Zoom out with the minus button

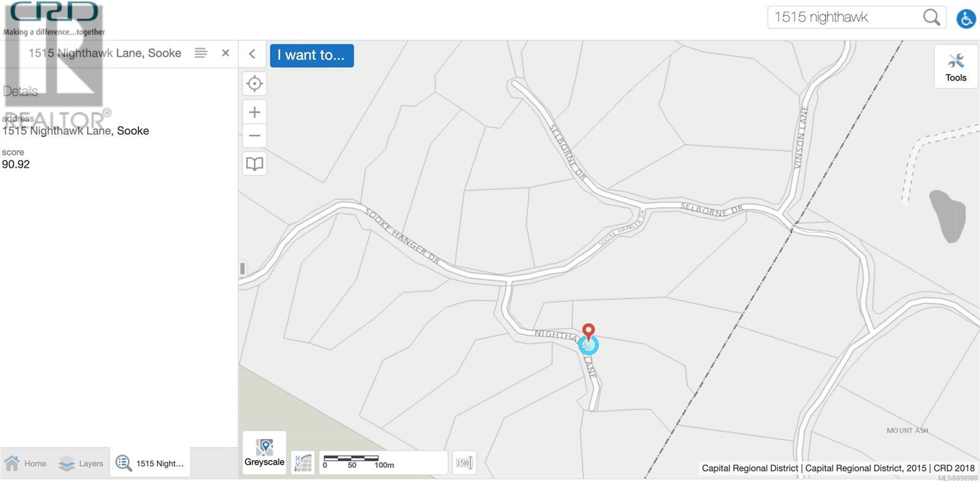(x=255, y=136)
